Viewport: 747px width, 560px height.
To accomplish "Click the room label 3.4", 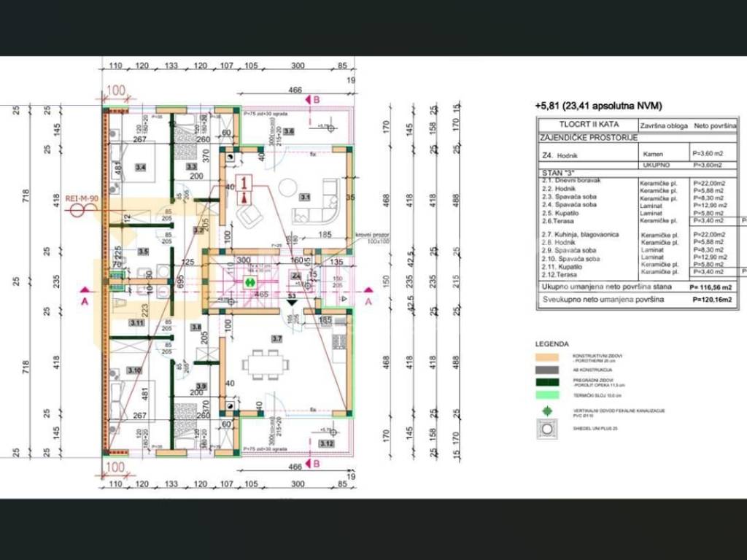I will click(141, 167).
